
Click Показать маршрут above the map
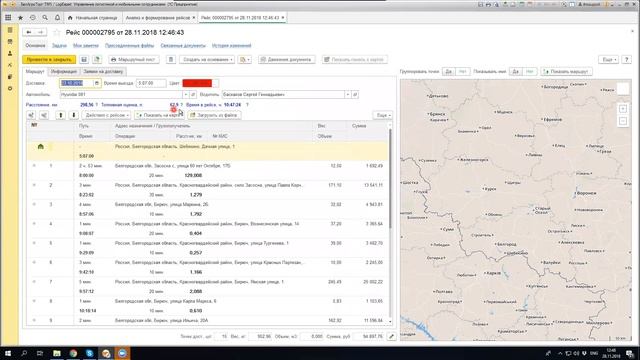click(x=567, y=71)
